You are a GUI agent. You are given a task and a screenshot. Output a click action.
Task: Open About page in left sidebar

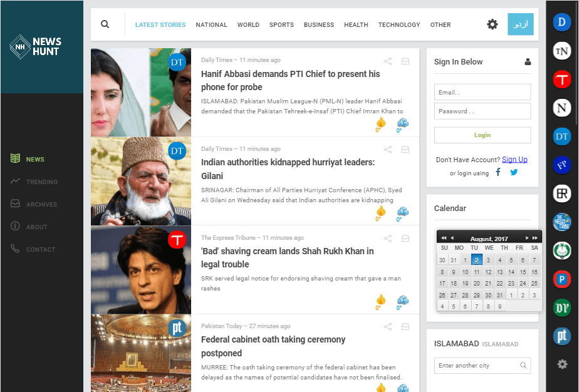coord(29,227)
